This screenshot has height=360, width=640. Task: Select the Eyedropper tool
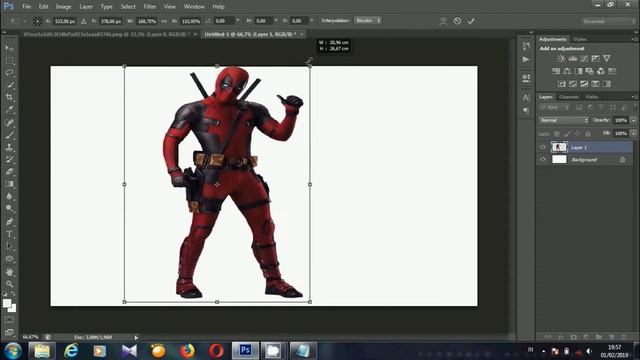coord(9,109)
